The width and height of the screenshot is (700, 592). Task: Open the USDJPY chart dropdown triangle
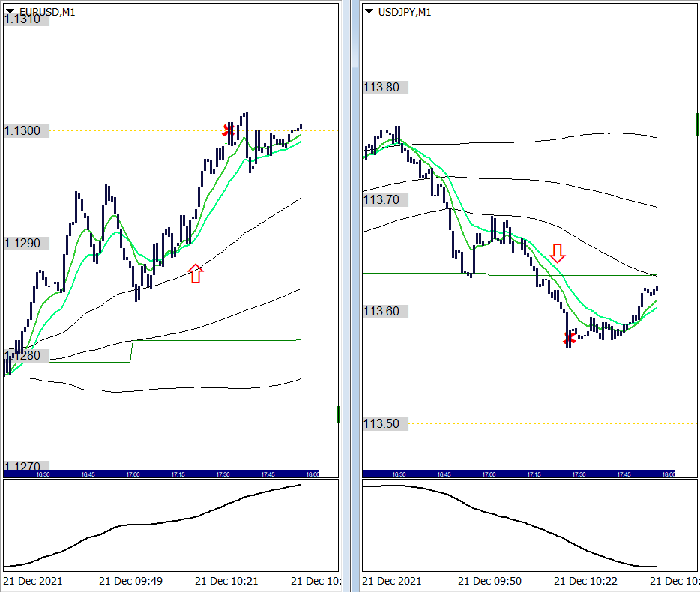tap(369, 11)
